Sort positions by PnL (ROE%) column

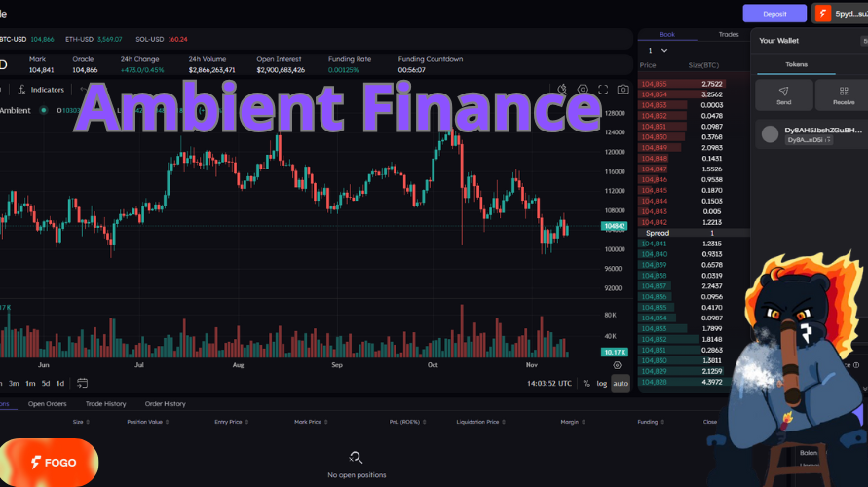407,422
